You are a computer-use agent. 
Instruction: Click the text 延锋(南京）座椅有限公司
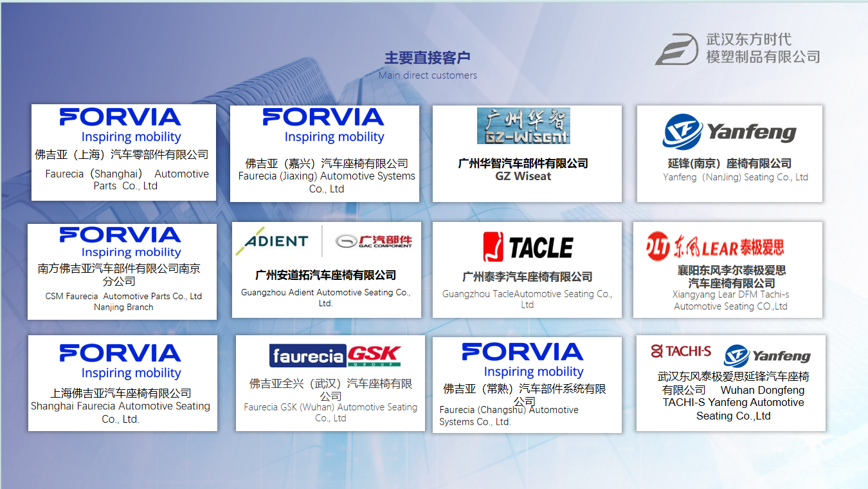coord(729,163)
